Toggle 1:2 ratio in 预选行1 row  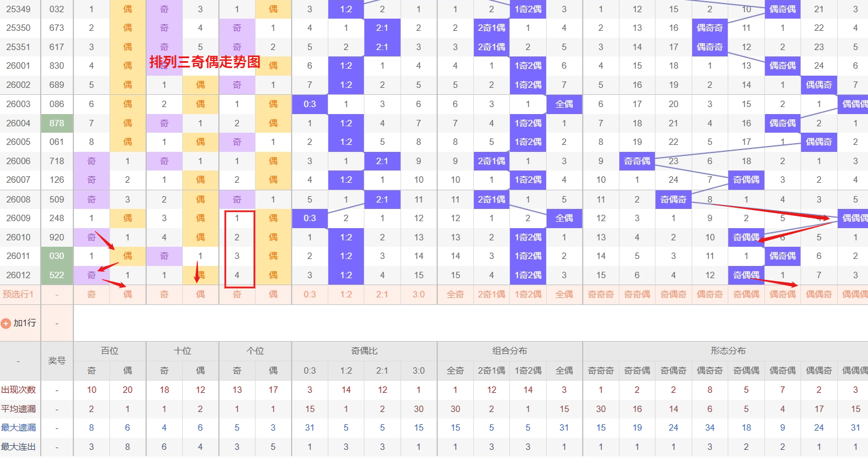point(346,294)
